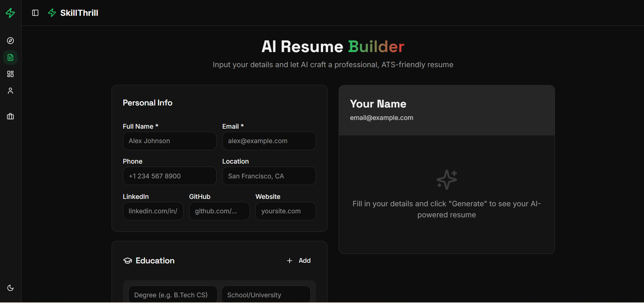Click the 'Fill in your details' placeholder message
The width and height of the screenshot is (644, 303).
coord(447,209)
